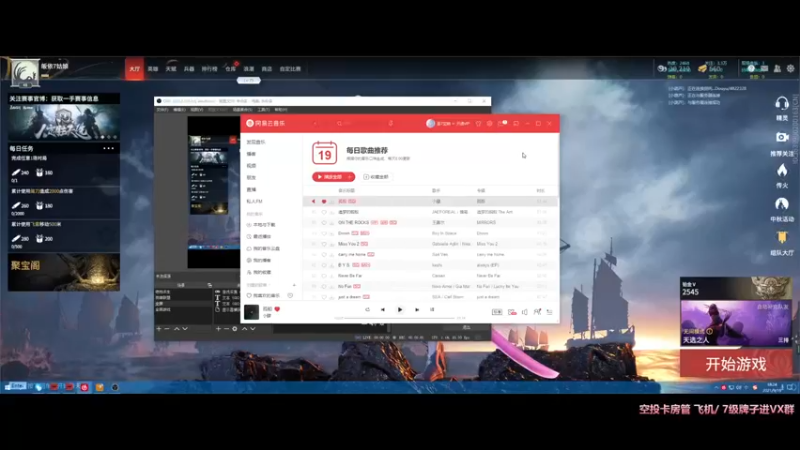The height and width of the screenshot is (450, 800).
Task: Open 我的音乐云盘 in sidebar
Action: pos(263,248)
